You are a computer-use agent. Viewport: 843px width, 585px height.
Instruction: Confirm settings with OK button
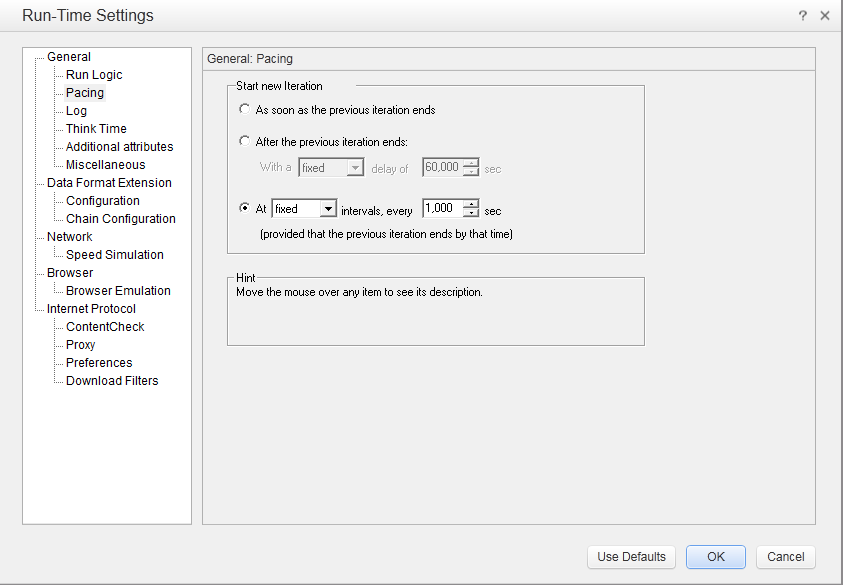[x=715, y=557]
